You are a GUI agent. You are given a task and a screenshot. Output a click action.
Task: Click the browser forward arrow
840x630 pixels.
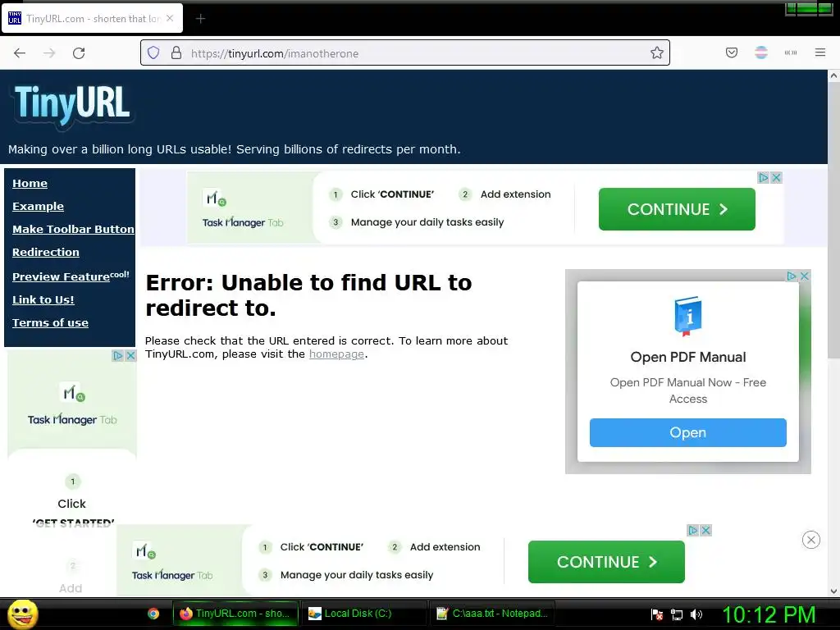click(x=49, y=53)
